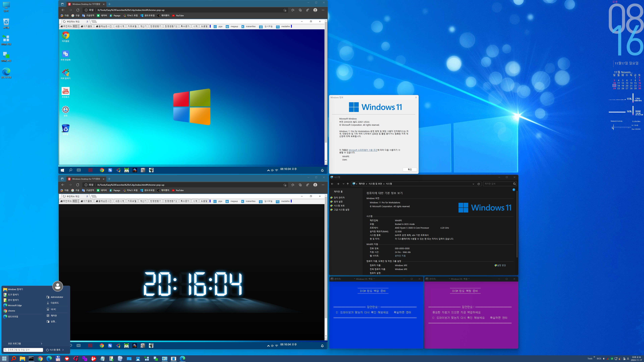The height and width of the screenshot is (362, 644).
Task: Open Papago bookmark in bottom Edge bar
Action: pyautogui.click(x=115, y=190)
